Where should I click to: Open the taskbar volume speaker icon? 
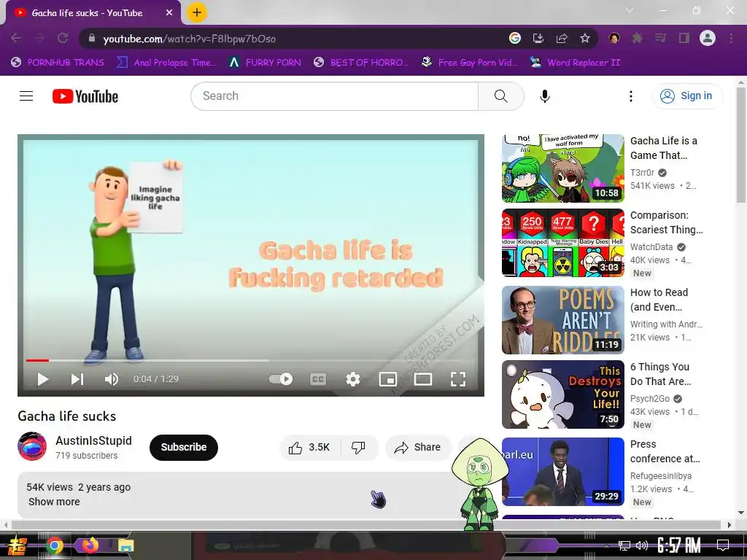click(642, 545)
